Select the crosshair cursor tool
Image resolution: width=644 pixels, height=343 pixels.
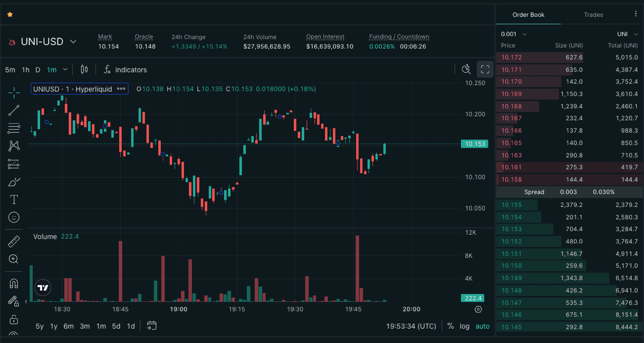[14, 92]
